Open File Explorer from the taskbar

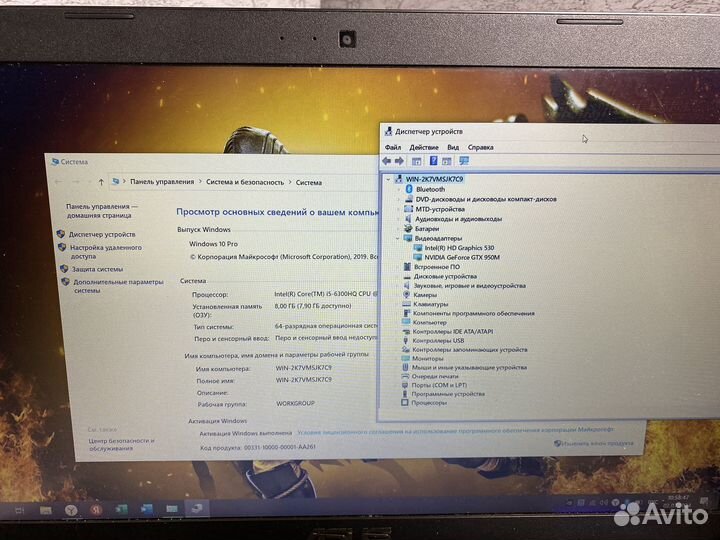(x=45, y=510)
